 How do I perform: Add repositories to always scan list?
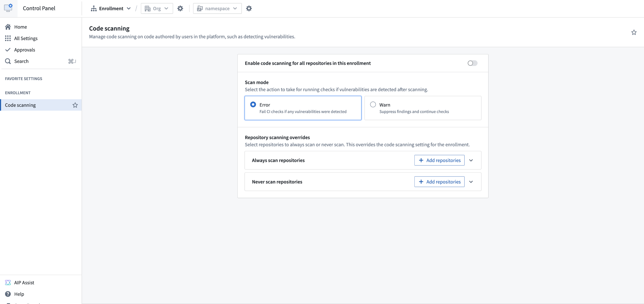439,160
